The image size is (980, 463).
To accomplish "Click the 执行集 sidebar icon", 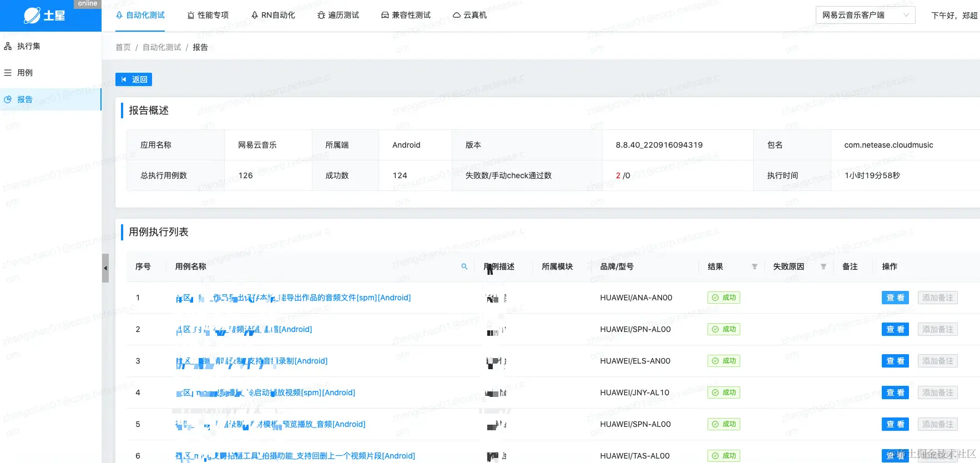I will tap(8, 46).
